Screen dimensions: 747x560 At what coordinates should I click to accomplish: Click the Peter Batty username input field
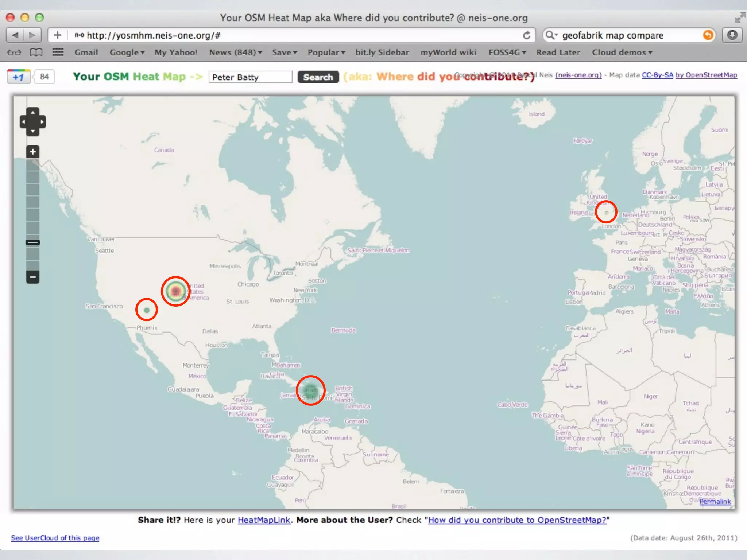pos(250,77)
